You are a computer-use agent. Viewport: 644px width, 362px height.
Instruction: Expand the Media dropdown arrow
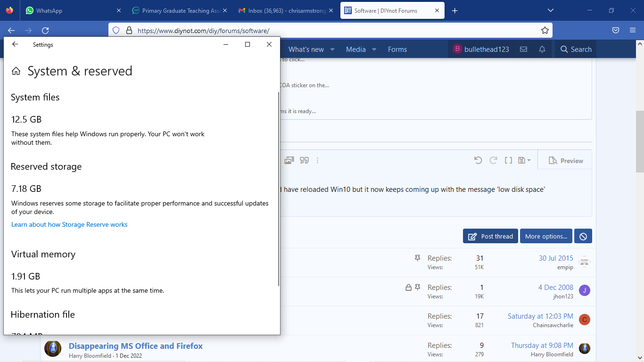pyautogui.click(x=374, y=49)
